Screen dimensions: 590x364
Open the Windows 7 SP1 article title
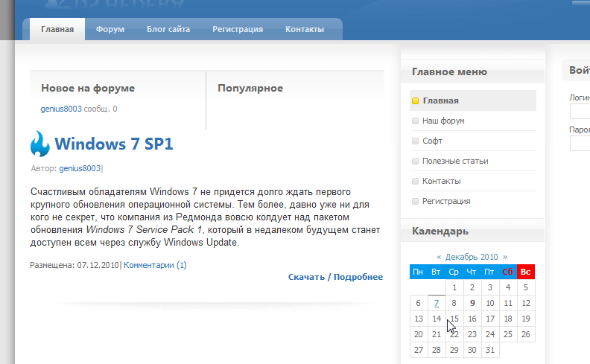point(114,144)
